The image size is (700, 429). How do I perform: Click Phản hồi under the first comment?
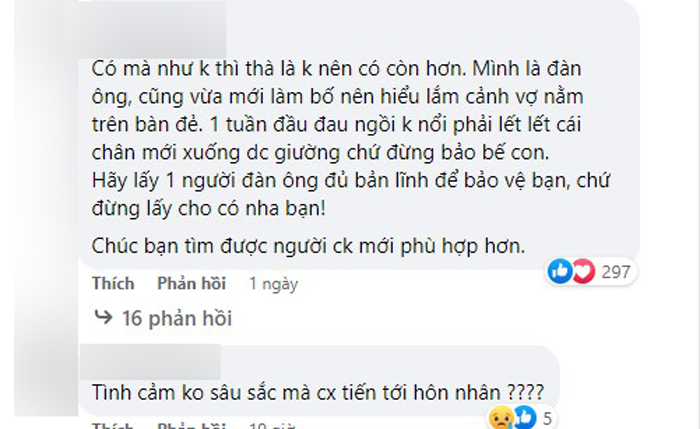[x=192, y=283]
